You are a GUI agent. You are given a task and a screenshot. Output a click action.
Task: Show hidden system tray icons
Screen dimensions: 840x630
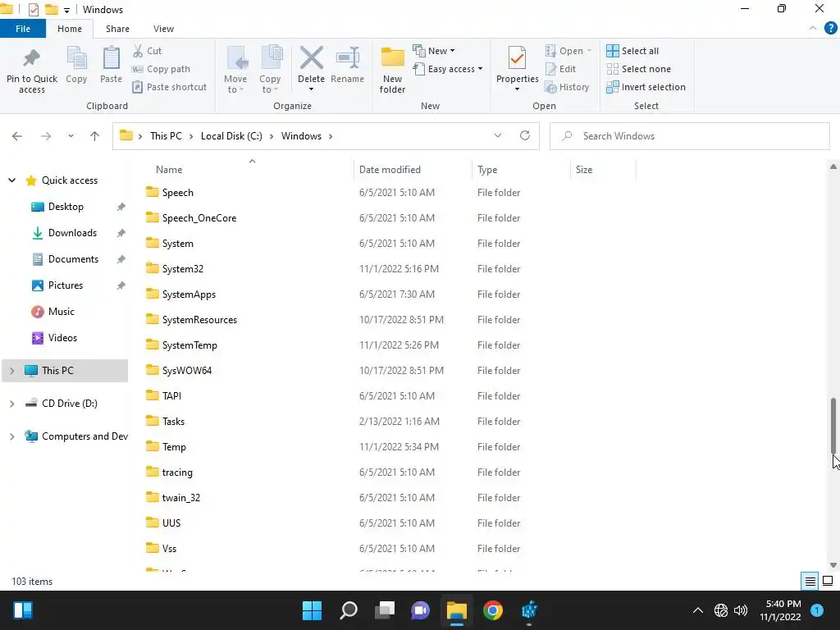[x=697, y=610]
